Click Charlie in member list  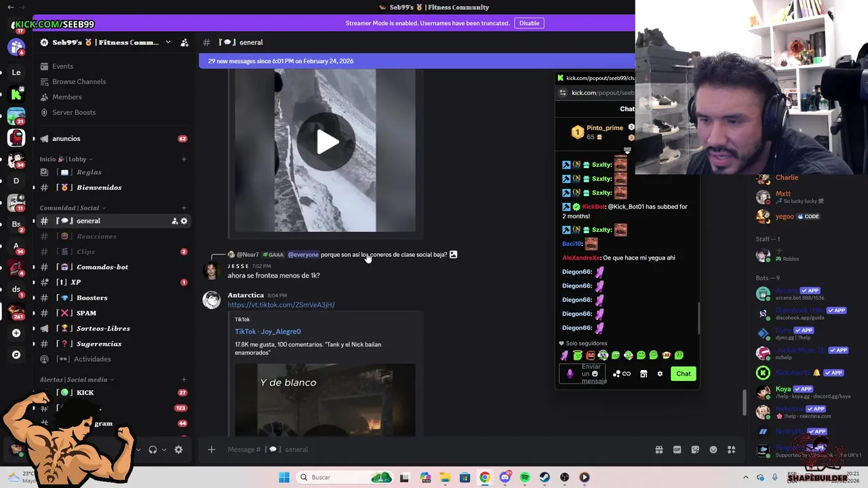coord(787,178)
